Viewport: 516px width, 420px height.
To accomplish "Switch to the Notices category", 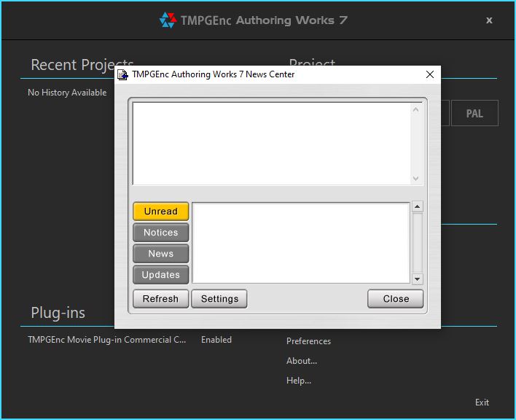I will coord(161,233).
